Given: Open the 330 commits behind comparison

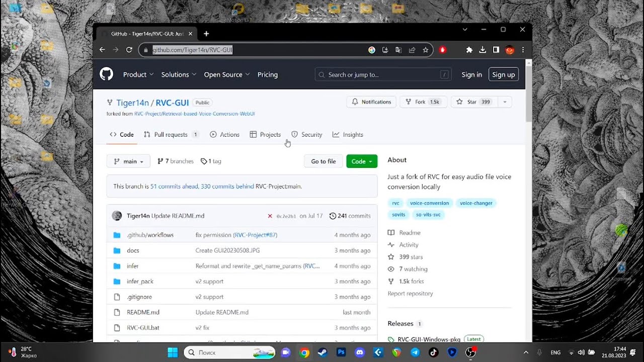Looking at the screenshot, I should [x=227, y=186].
